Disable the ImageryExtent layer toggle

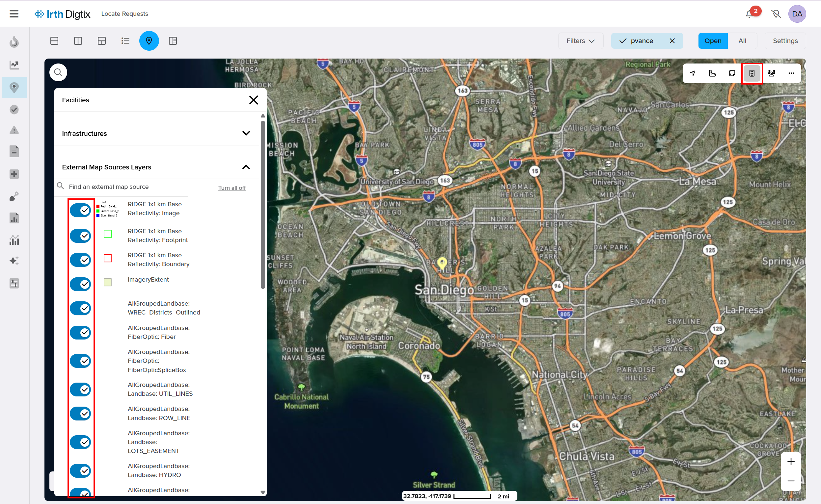point(80,284)
